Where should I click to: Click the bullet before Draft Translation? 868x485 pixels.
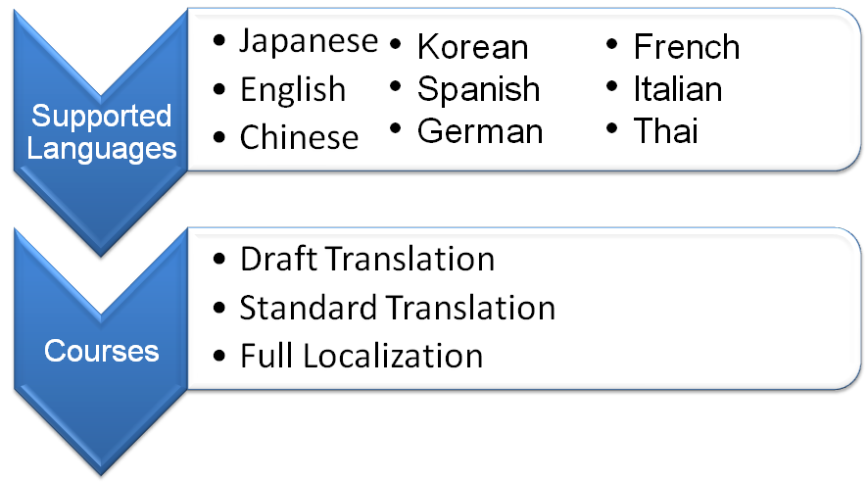point(219,259)
